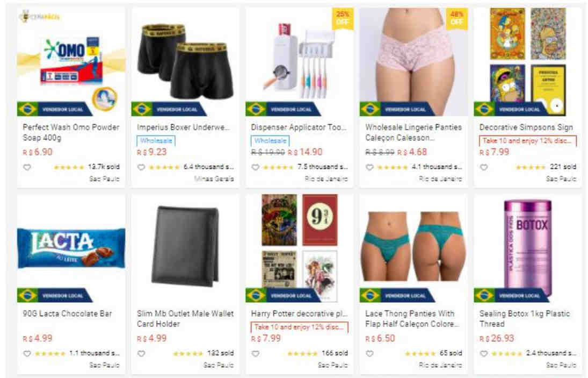Open Sealing Botox 1kg Plastic Thread title
The image size is (588, 378).
click(x=525, y=319)
